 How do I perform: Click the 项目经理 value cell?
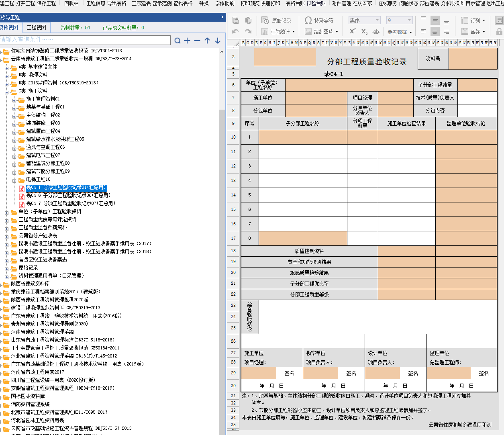pyautogui.click(x=396, y=98)
